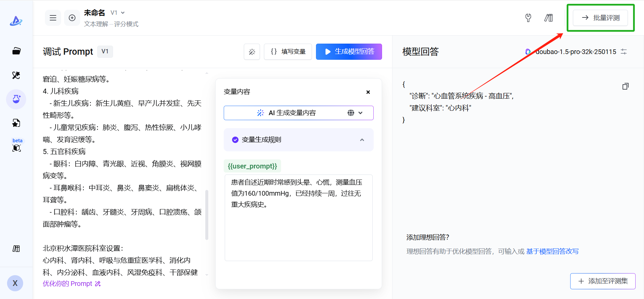Click the folder icon in left sidebar
The image size is (644, 299).
(x=16, y=51)
